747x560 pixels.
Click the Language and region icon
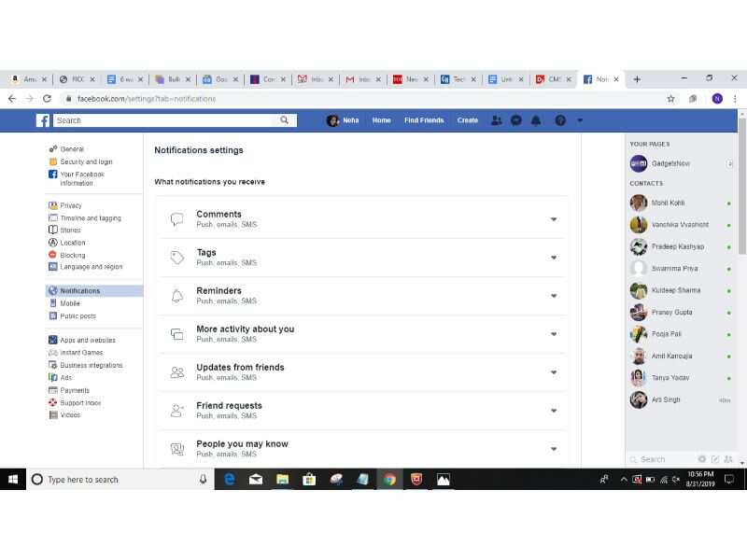[53, 267]
